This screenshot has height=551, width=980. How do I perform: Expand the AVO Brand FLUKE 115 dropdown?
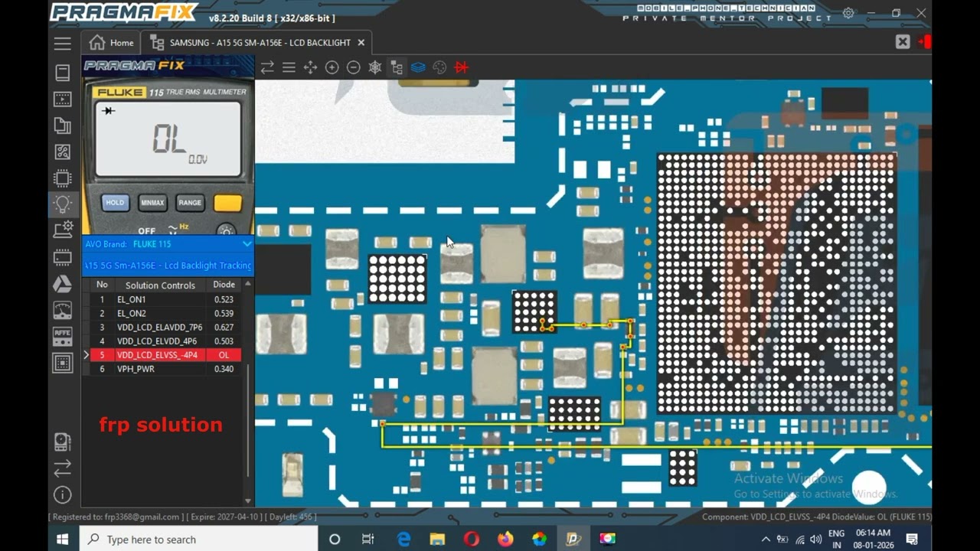(247, 244)
